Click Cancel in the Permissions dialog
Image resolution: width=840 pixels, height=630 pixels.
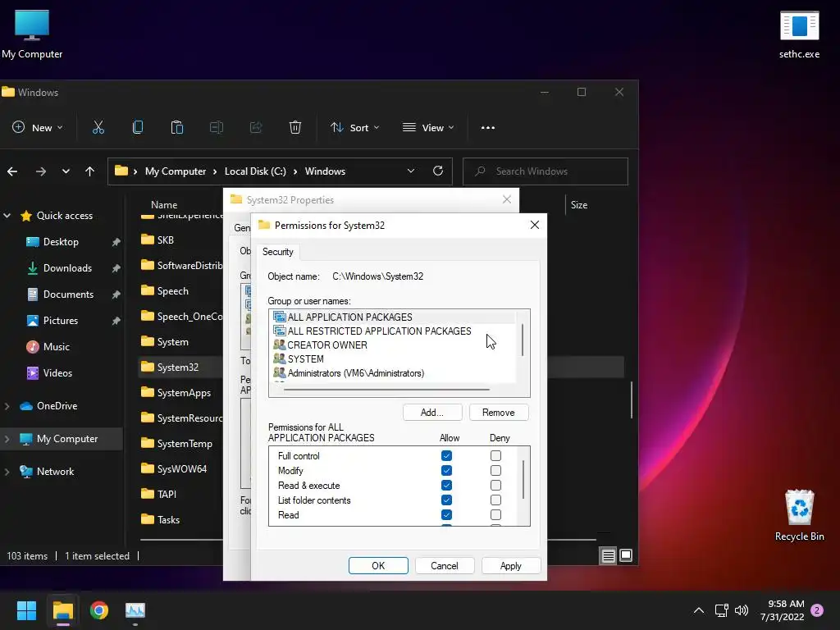tap(444, 566)
